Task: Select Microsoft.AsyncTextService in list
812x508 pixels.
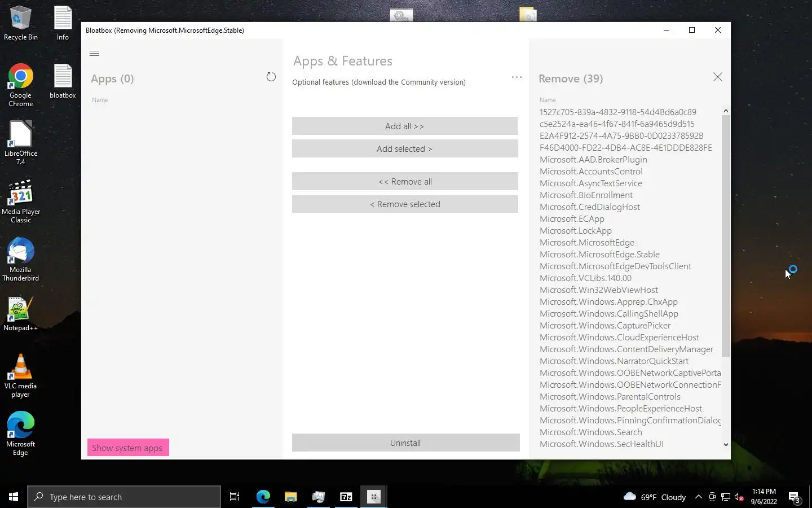Action: [x=590, y=183]
